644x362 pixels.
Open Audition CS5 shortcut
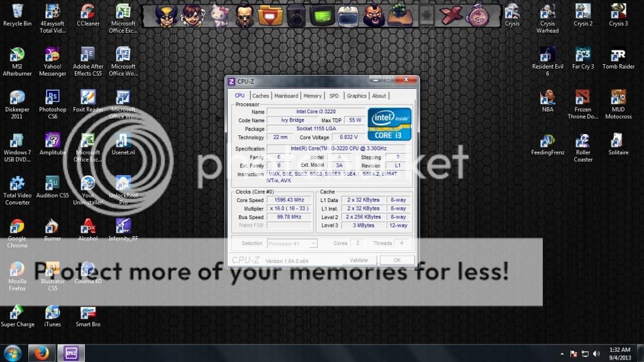click(53, 187)
